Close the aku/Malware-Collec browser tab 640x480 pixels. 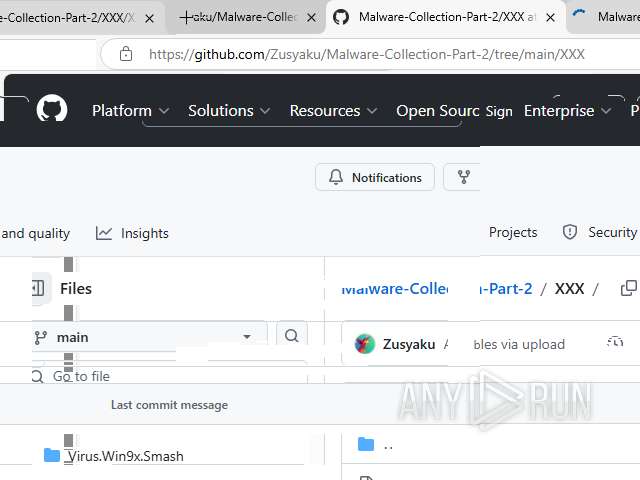point(311,18)
